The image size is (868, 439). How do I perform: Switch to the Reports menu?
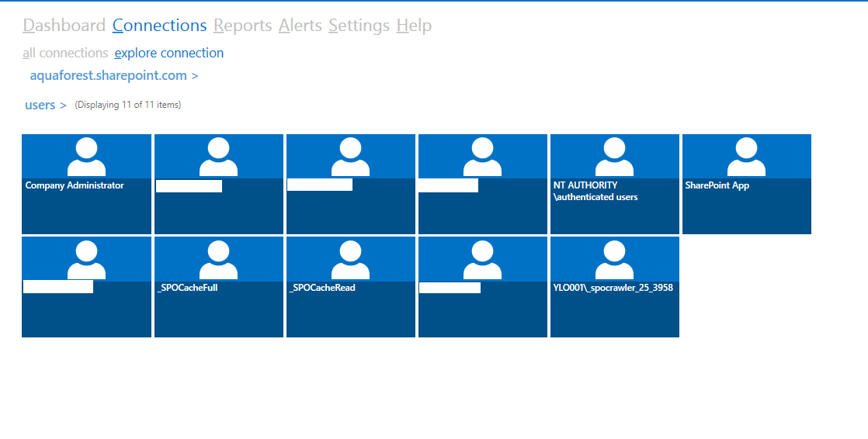[242, 26]
